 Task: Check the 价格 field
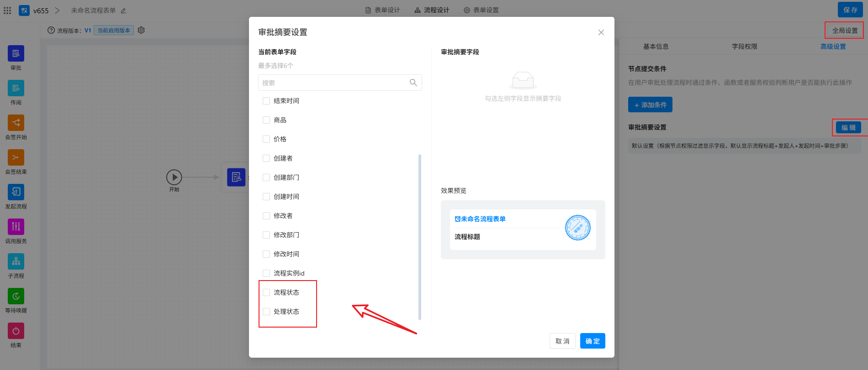(266, 139)
